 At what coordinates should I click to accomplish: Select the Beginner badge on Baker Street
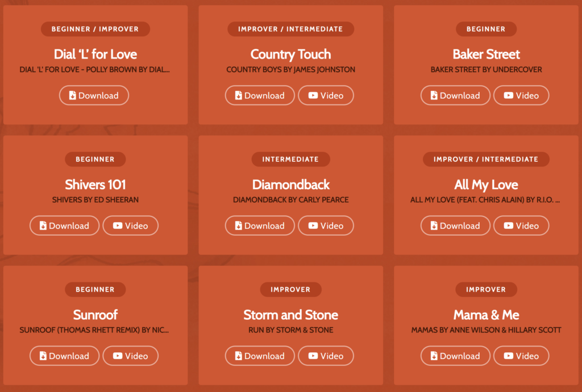coord(487,29)
